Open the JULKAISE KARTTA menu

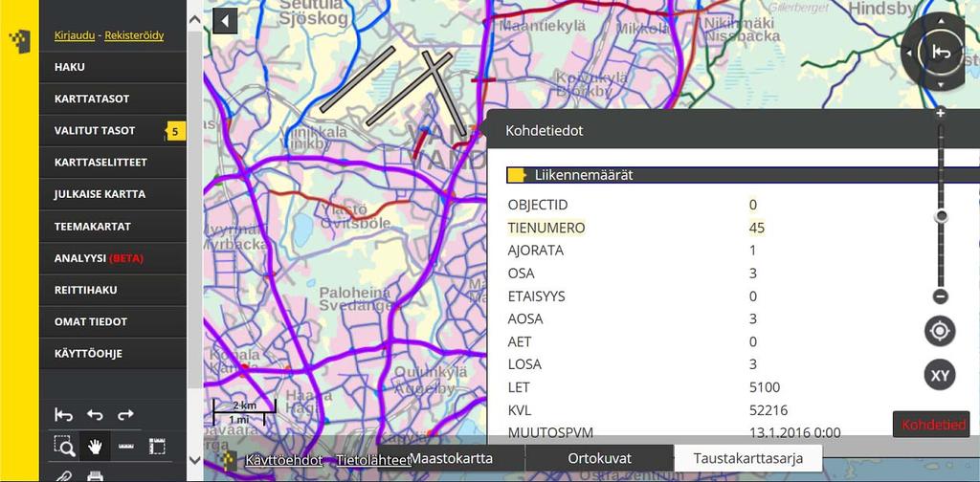pyautogui.click(x=113, y=194)
